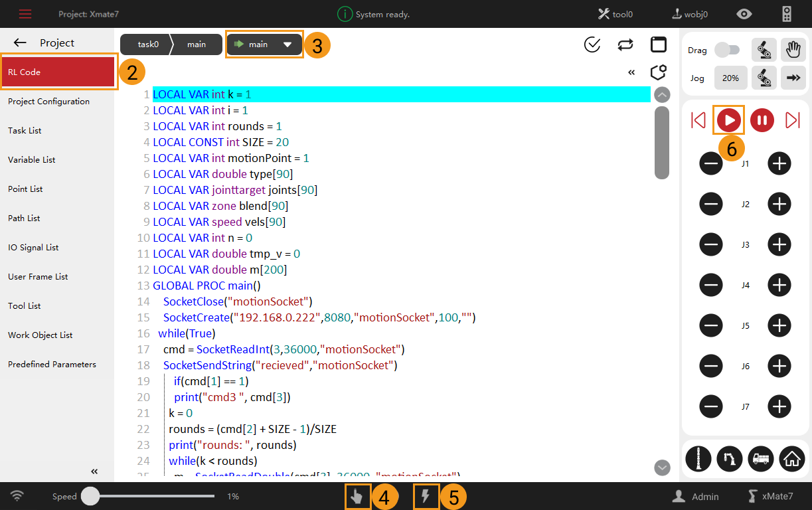Screen dimensions: 812x510
Task: Open Project Configuration
Action: [x=57, y=101]
